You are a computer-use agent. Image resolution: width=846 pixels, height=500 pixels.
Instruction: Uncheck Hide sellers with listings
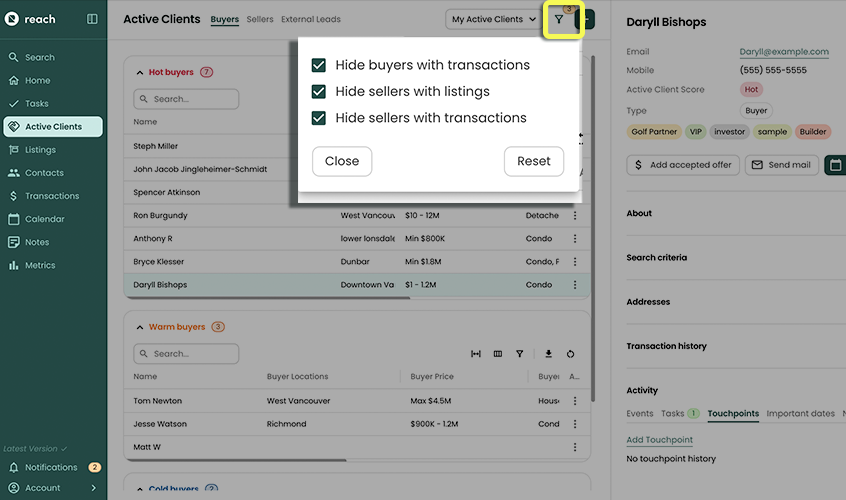point(319,91)
